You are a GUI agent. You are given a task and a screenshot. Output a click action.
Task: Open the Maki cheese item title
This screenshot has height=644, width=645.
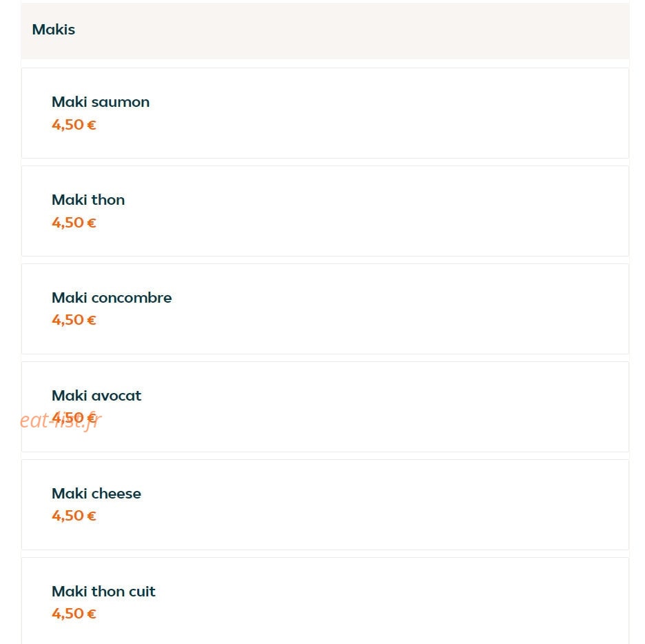coord(96,494)
